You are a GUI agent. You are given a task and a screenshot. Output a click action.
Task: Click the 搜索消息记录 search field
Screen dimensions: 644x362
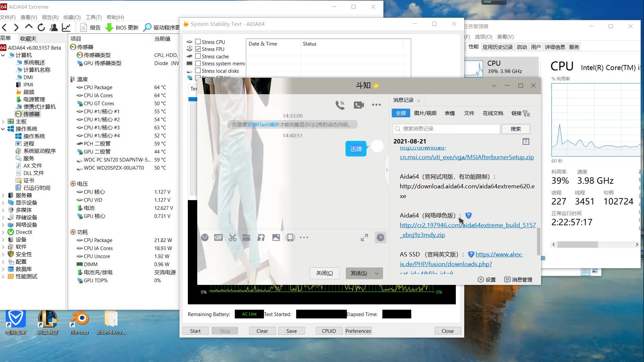pyautogui.click(x=446, y=129)
